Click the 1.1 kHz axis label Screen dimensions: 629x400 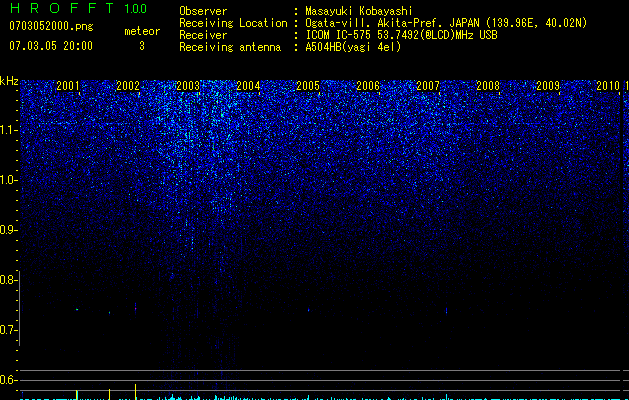pyautogui.click(x=8, y=130)
